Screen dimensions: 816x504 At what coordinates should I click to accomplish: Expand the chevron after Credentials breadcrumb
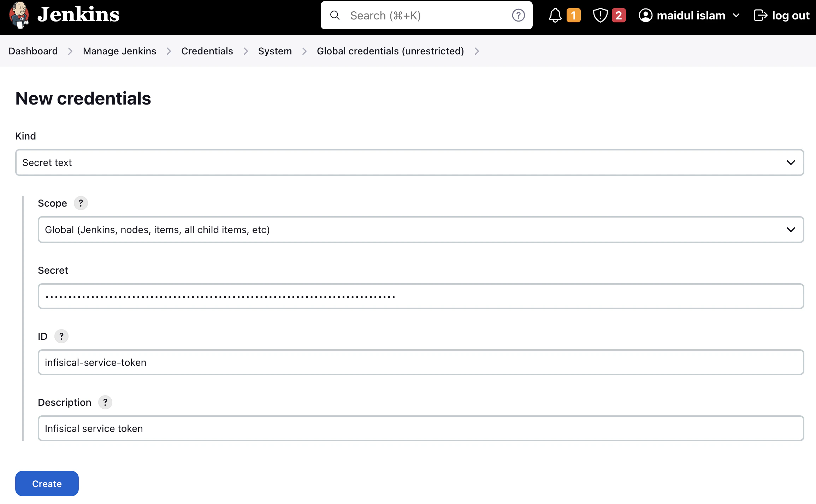point(246,51)
